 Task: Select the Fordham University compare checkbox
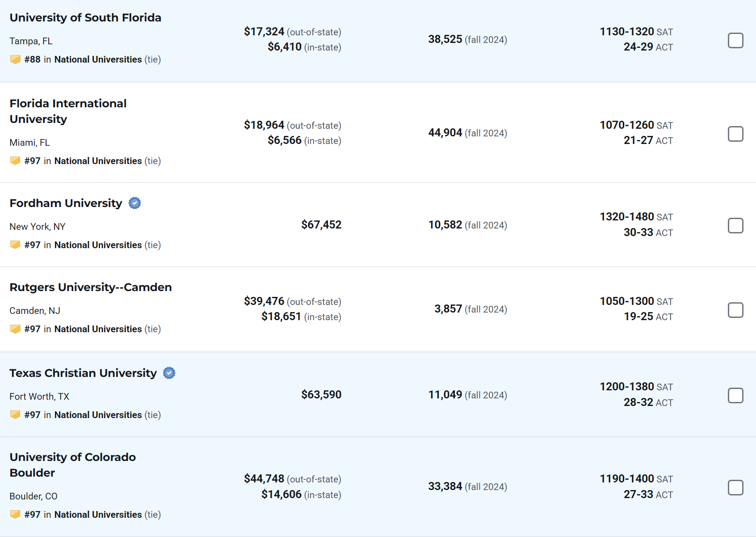(x=735, y=226)
